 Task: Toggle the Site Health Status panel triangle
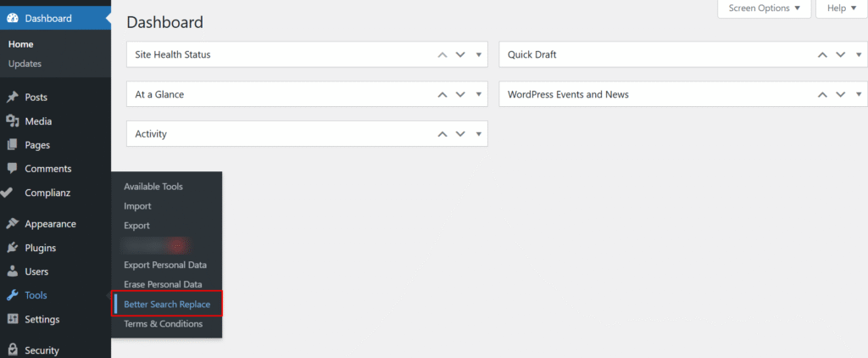click(479, 54)
